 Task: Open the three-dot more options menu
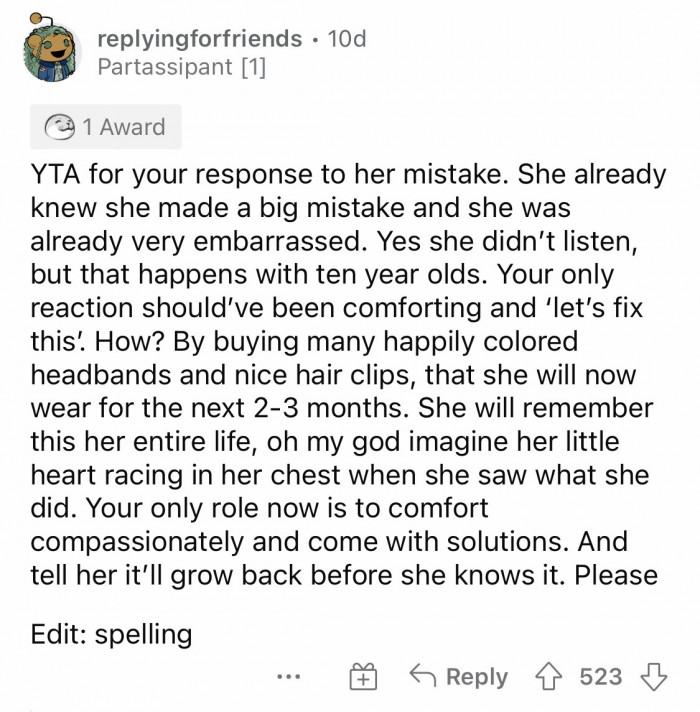click(290, 677)
